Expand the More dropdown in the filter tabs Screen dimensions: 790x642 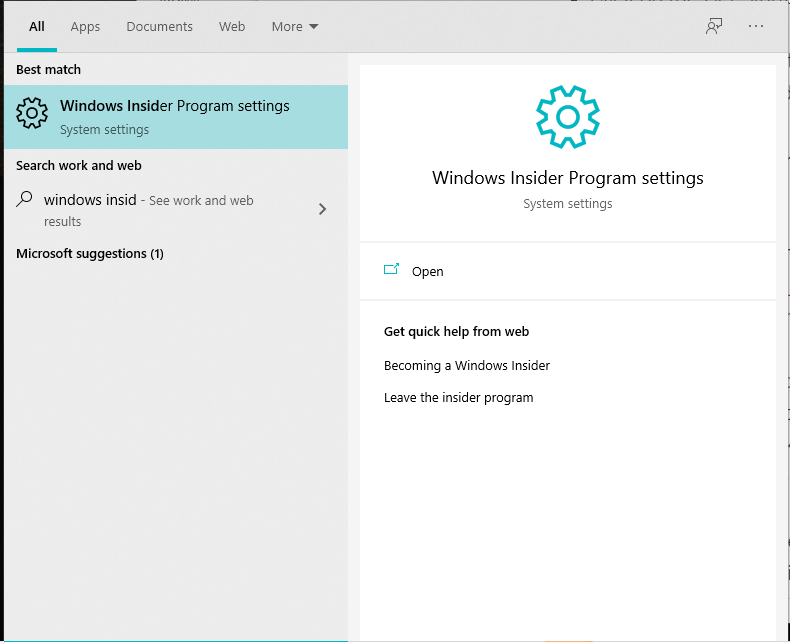(295, 27)
